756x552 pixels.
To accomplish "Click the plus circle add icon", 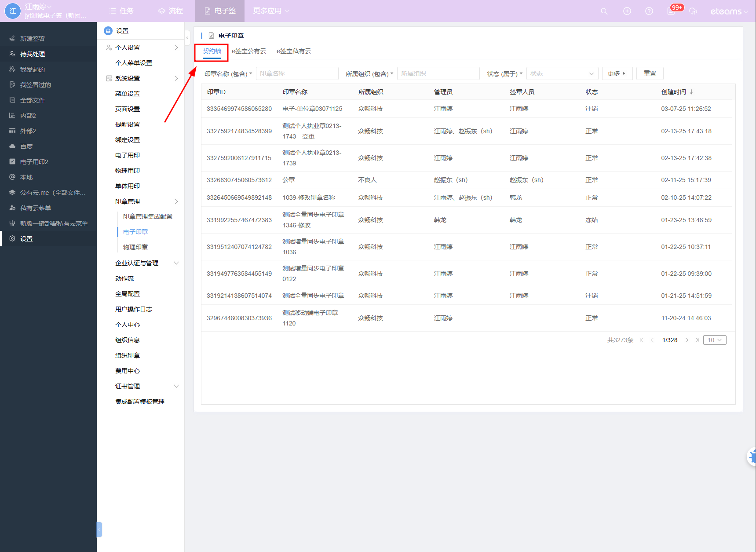I will [627, 11].
